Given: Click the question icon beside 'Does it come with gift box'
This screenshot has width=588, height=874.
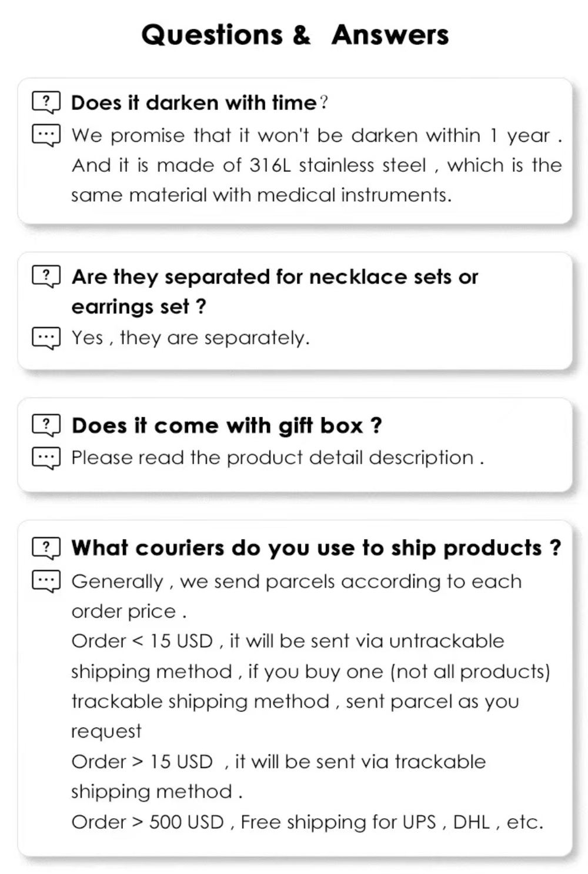Looking at the screenshot, I should pos(46,425).
